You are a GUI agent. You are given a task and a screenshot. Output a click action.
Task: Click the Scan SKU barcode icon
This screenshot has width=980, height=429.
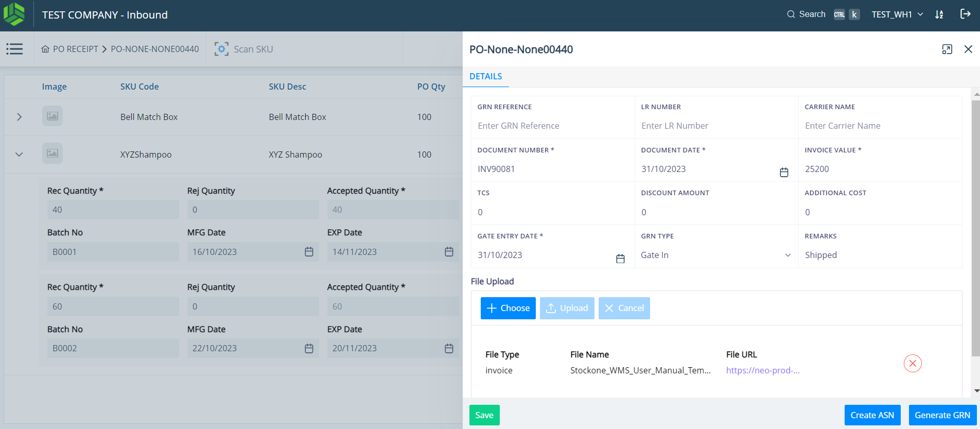221,49
